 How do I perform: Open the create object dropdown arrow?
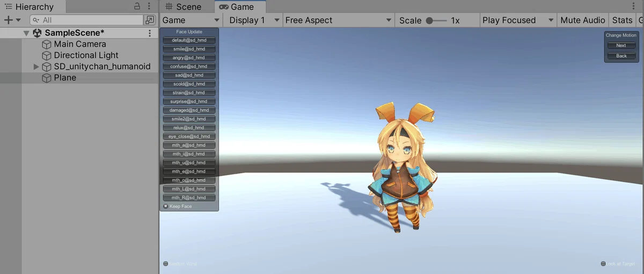pyautogui.click(x=18, y=20)
